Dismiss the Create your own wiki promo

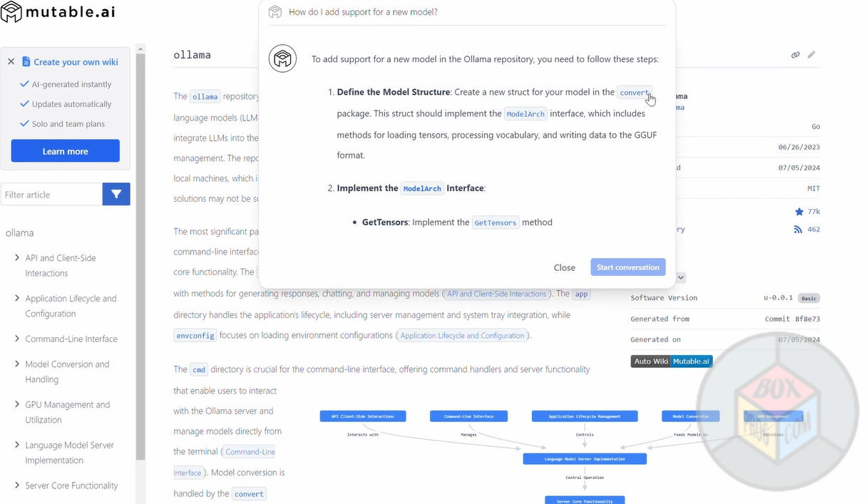[x=11, y=62]
